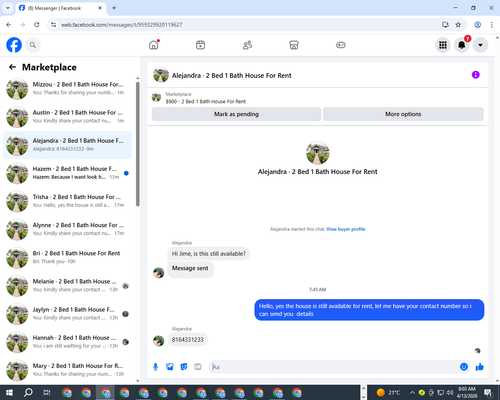Open View buyer profile link
The height and width of the screenshot is (400, 500).
346,229
